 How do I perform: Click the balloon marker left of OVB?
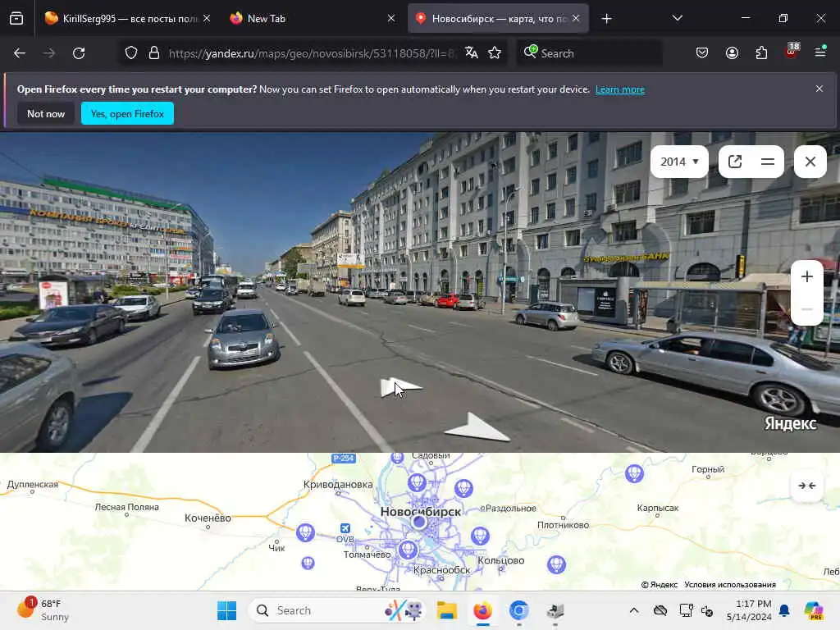click(x=305, y=532)
